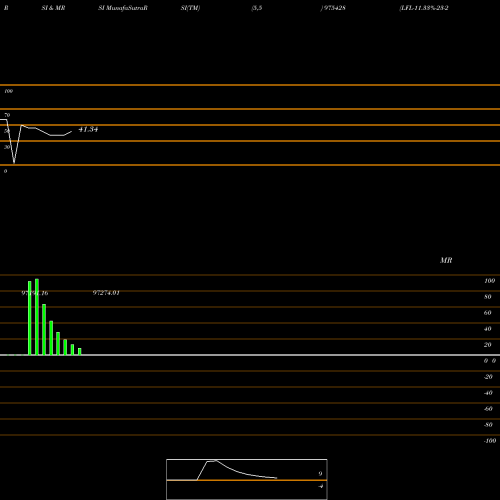Click the right-axis label '60'

pyautogui.click(x=488, y=313)
